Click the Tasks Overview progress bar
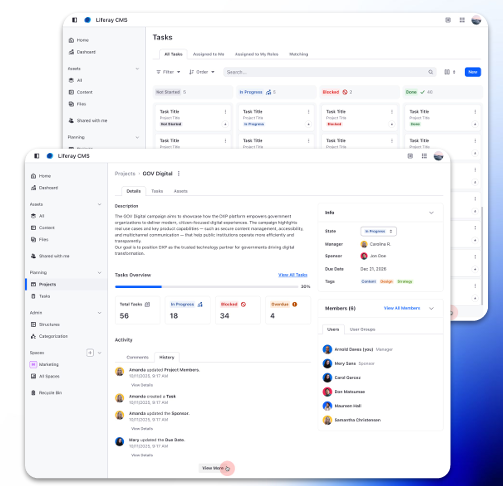 pos(207,287)
